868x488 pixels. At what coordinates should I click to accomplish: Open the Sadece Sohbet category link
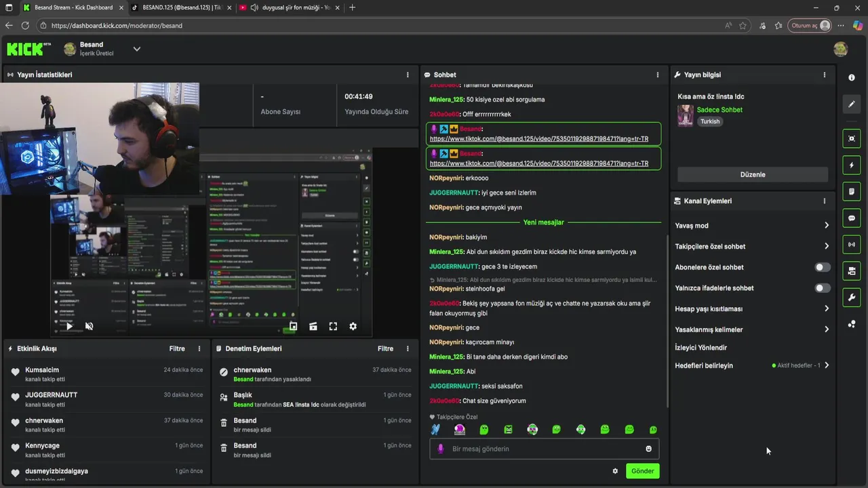pos(719,110)
